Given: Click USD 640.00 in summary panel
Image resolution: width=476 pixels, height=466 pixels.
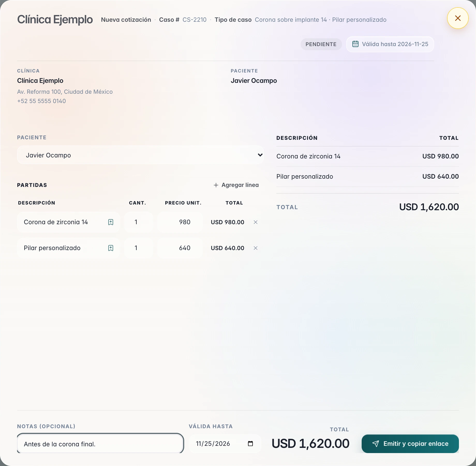Looking at the screenshot, I should point(441,177).
